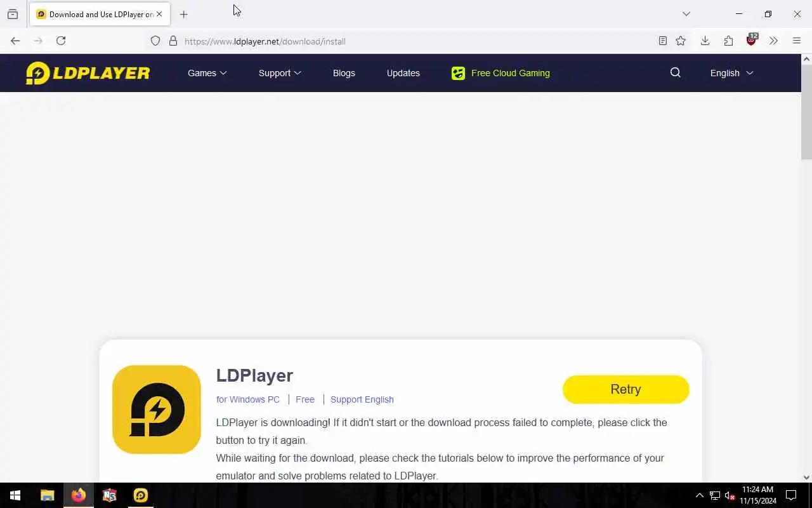Click the scrollbar down arrow

pos(806,477)
